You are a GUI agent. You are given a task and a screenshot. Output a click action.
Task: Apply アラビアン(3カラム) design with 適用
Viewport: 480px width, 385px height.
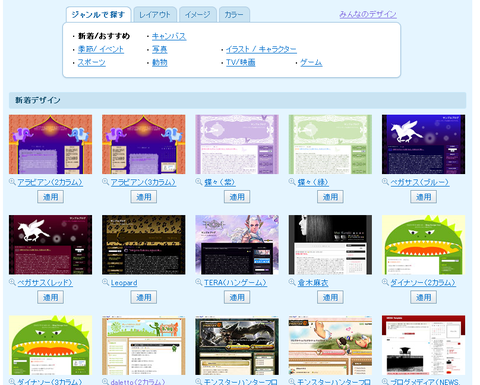click(x=144, y=197)
